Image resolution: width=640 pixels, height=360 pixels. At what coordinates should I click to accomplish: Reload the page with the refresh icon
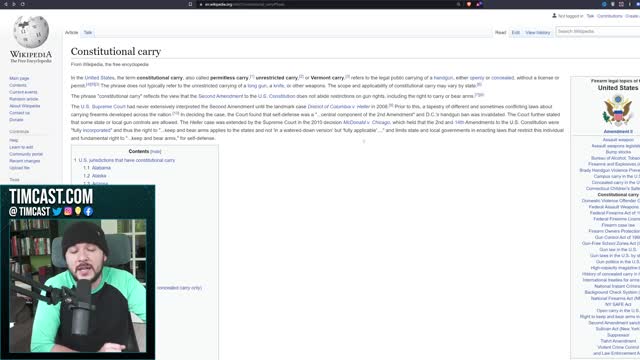tap(22, 4)
